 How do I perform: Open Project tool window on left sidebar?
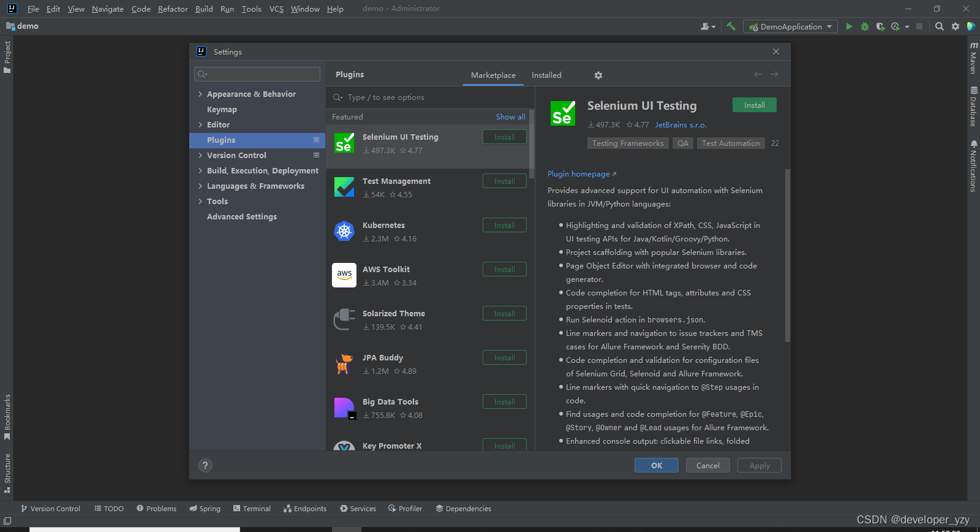[7, 57]
